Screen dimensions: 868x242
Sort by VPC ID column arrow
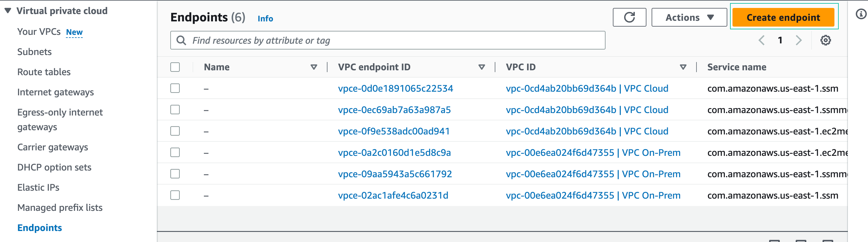(x=683, y=67)
